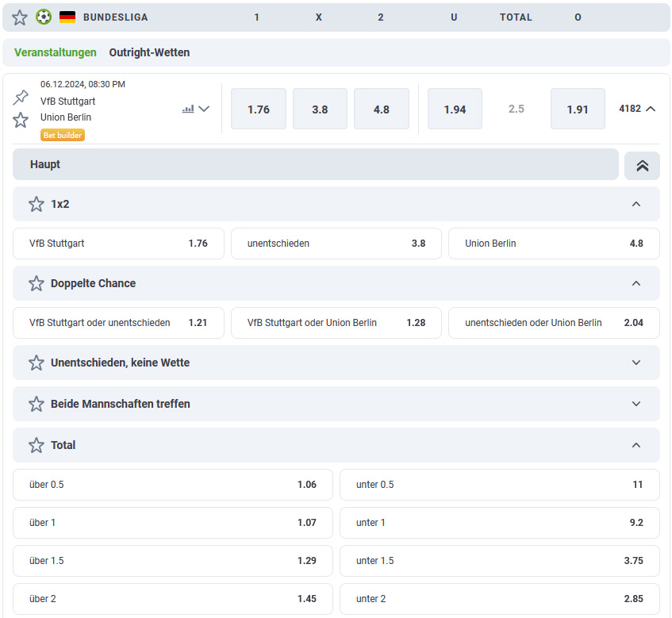
Task: Collapse the 1x2 market section
Action: (636, 204)
